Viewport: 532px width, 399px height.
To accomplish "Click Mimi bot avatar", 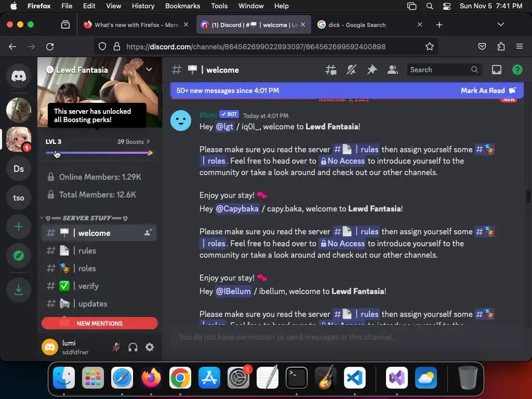I will pyautogui.click(x=181, y=121).
